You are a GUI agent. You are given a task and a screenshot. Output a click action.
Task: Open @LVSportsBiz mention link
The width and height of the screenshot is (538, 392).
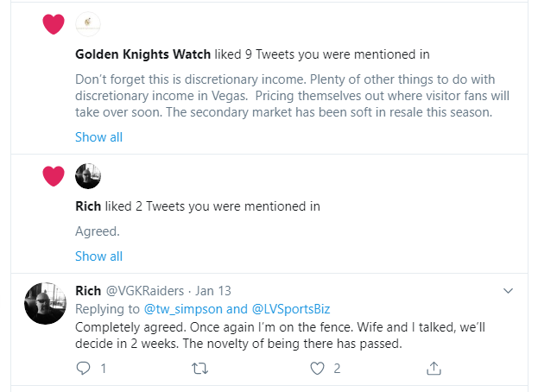pos(290,308)
